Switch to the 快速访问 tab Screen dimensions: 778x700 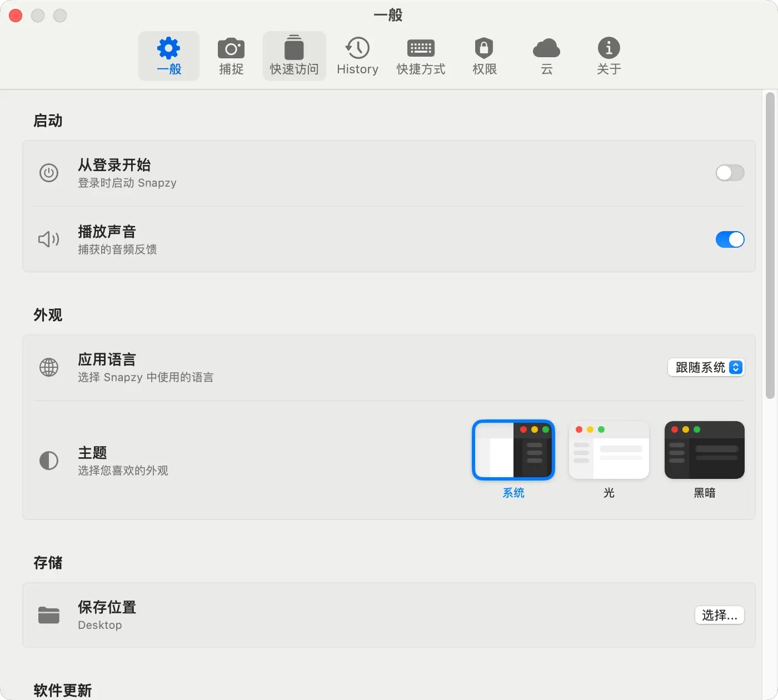click(294, 56)
